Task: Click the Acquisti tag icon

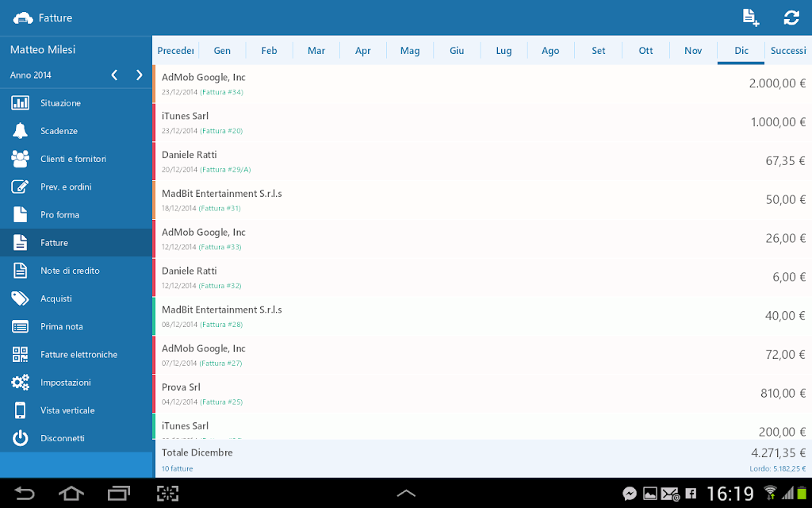Action: click(x=20, y=298)
